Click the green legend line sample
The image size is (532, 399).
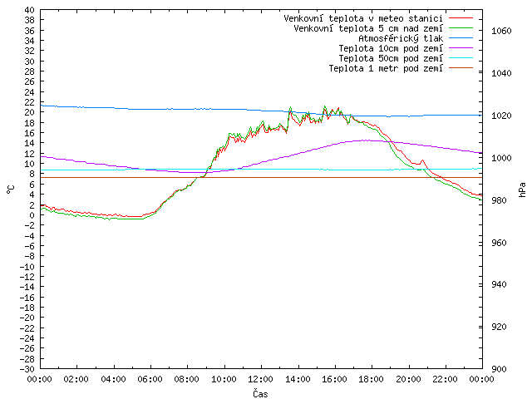461,27
